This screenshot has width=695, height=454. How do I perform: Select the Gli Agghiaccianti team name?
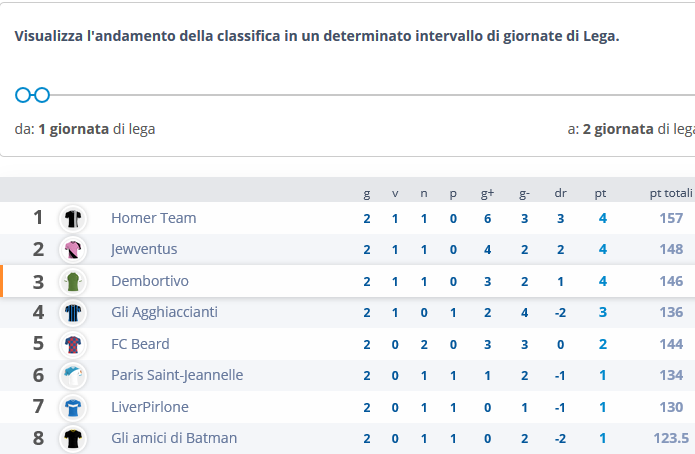coord(164,312)
